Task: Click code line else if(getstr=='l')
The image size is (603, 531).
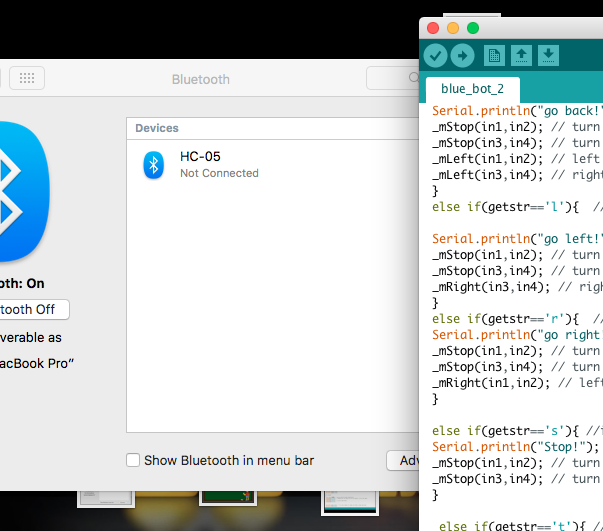Action: (505, 207)
